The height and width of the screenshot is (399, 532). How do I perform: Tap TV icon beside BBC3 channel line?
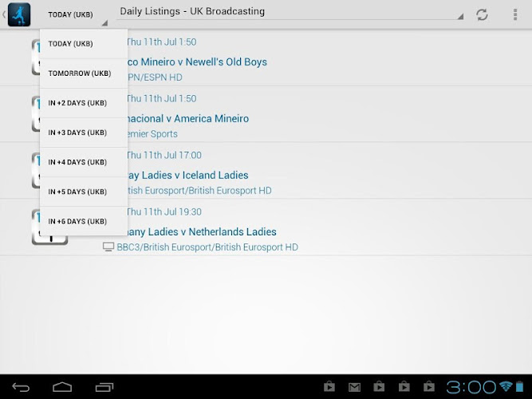click(x=108, y=247)
